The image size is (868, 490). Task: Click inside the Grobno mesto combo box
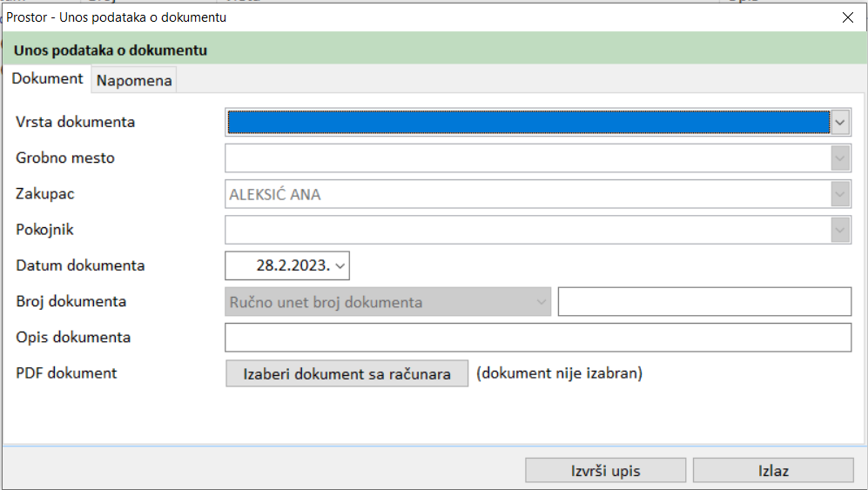528,158
